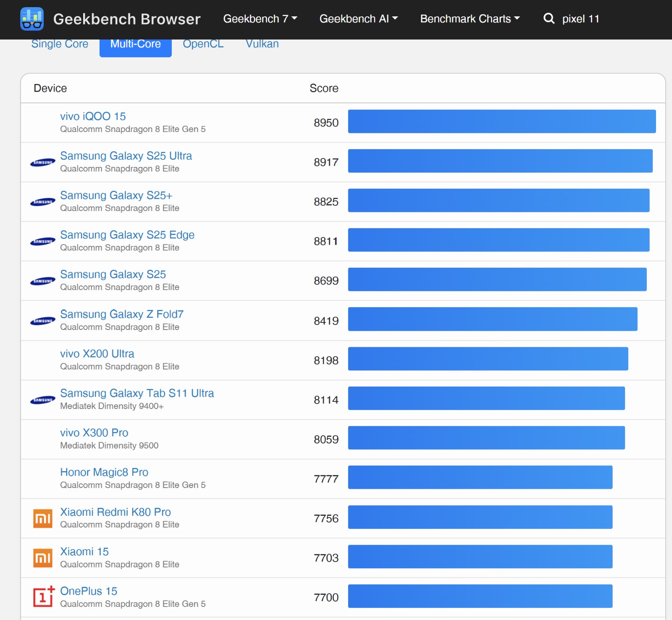The width and height of the screenshot is (672, 620).
Task: Open Samsung Galaxy S25 Ultra link
Action: (x=126, y=156)
